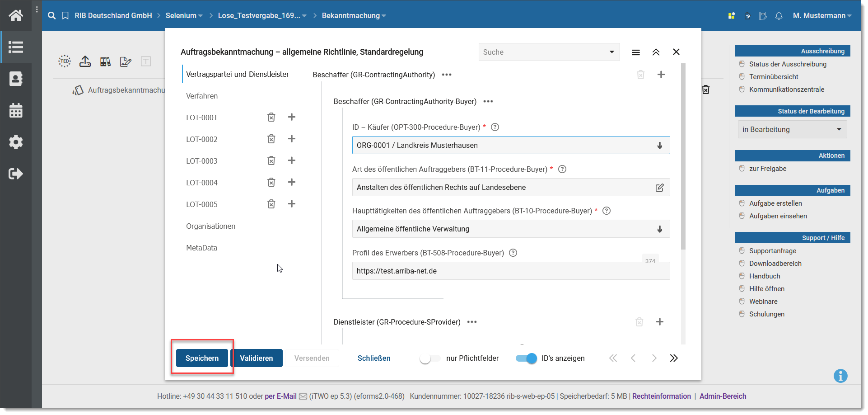Click the Schließen link
This screenshot has height=415, width=868.
click(x=374, y=358)
